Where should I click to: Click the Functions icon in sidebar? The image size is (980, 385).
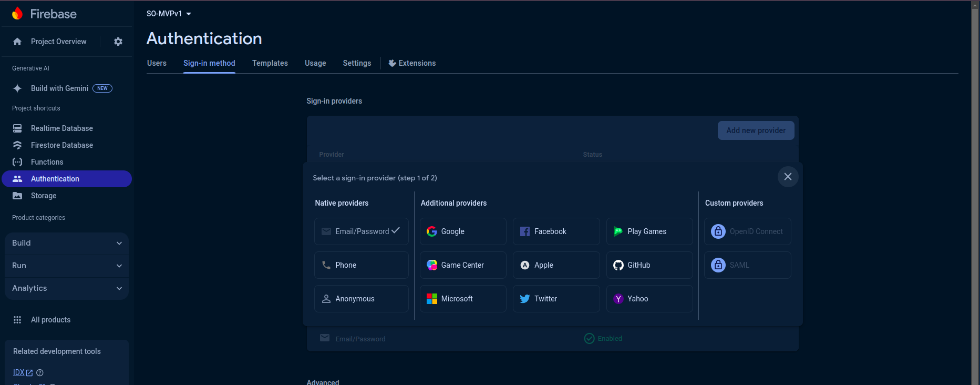point(17,162)
